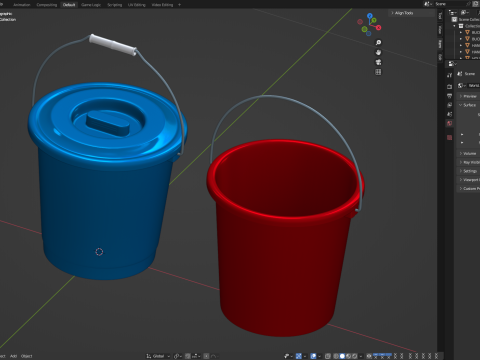Expand the Custom Properties panel
The width and height of the screenshot is (480, 360).
click(468, 189)
